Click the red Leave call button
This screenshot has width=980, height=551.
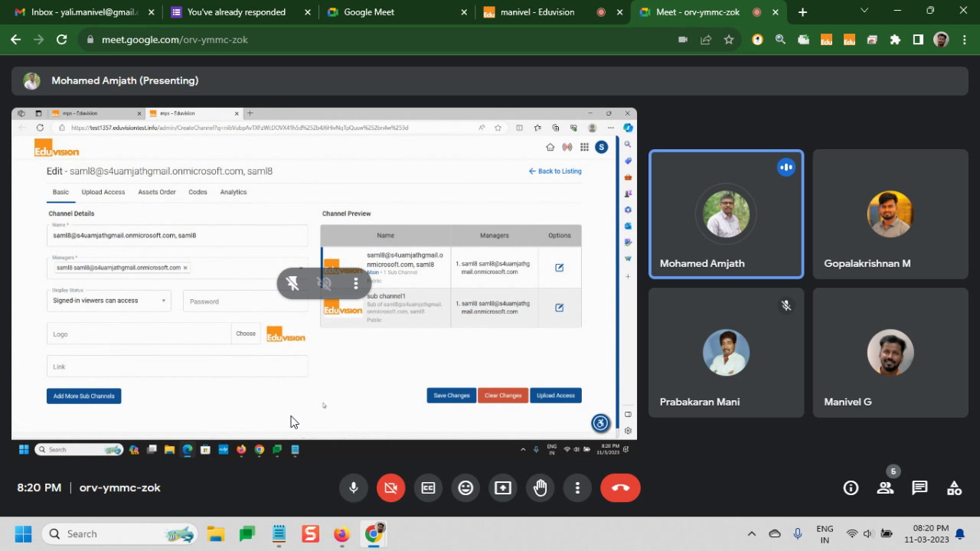pos(620,487)
